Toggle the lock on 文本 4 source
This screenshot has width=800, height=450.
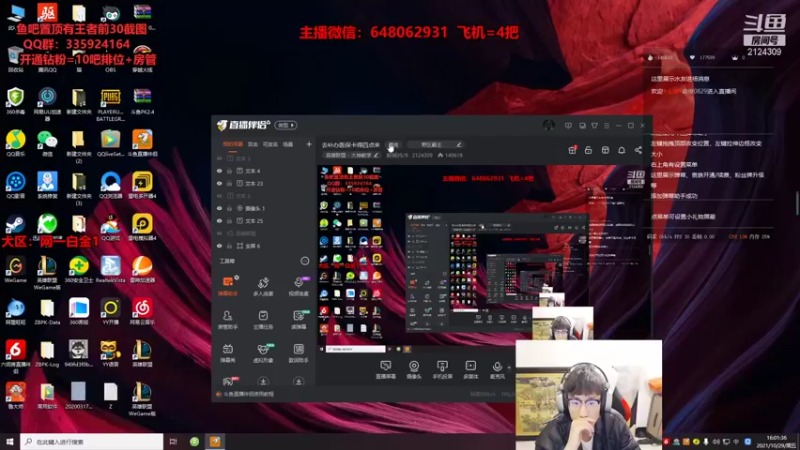230,171
